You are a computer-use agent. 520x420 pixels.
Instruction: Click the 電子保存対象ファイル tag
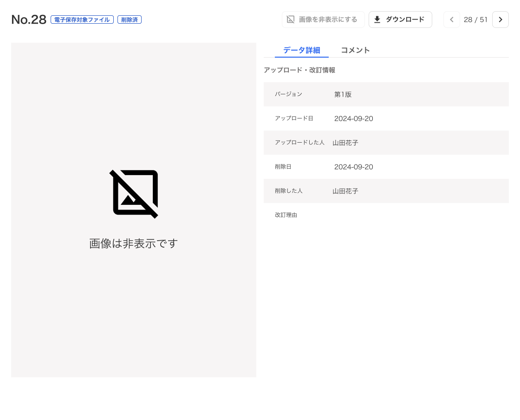(x=82, y=20)
